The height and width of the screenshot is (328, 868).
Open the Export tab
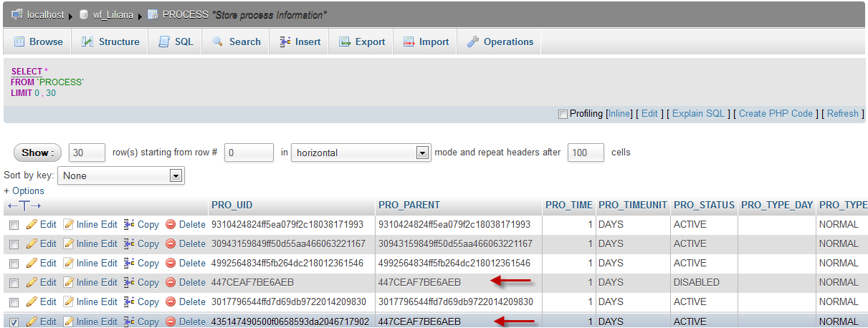point(362,42)
